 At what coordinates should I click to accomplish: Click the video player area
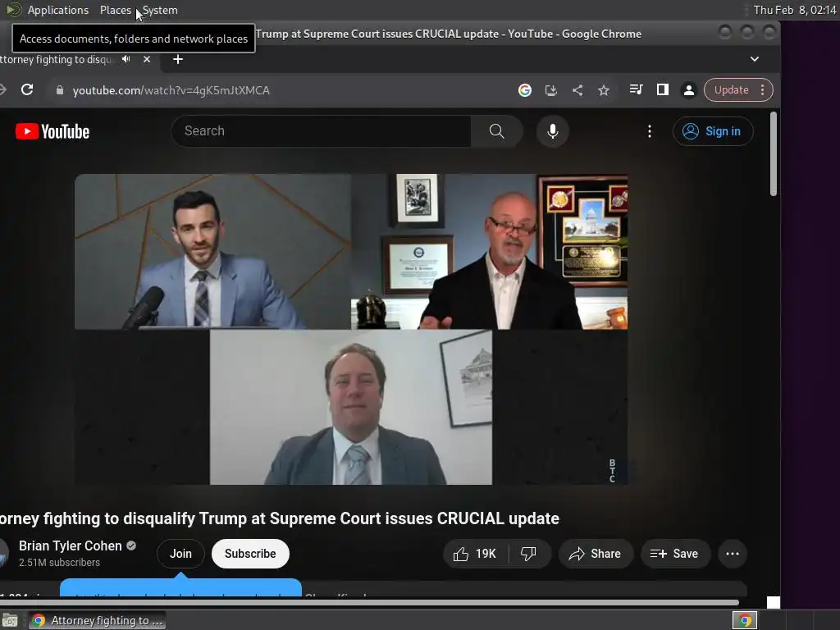click(351, 329)
